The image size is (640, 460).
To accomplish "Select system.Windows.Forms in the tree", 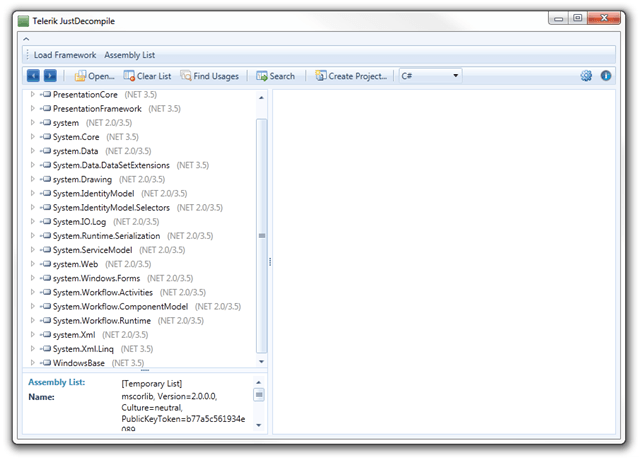I will 97,278.
